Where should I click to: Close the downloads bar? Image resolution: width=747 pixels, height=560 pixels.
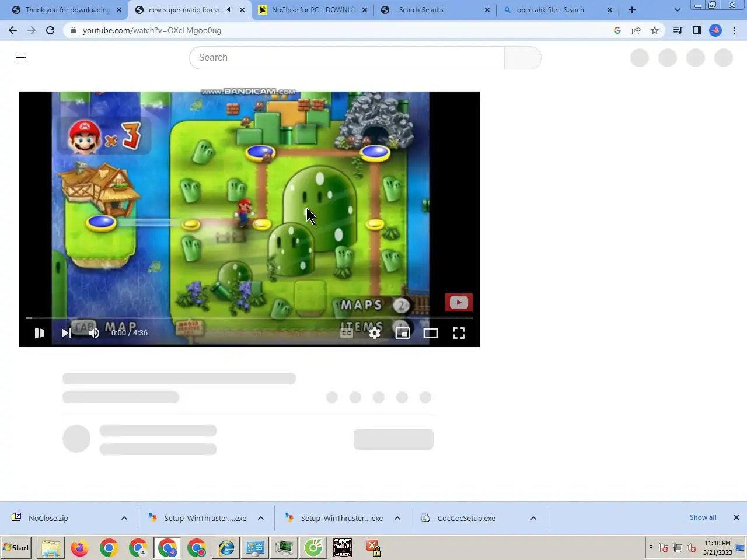click(x=736, y=517)
